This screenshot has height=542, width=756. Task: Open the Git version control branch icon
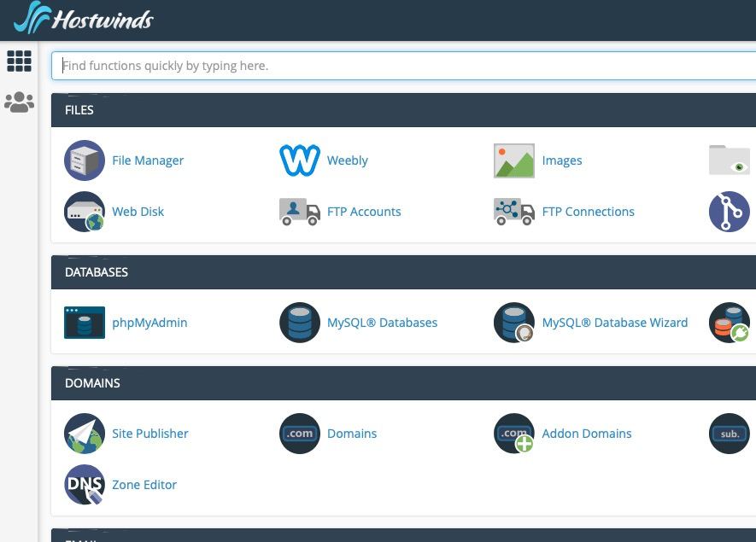[729, 212]
